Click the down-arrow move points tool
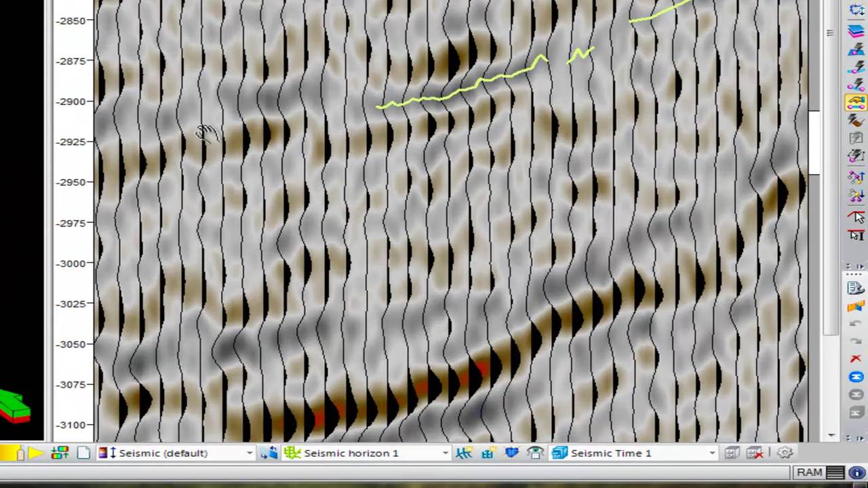The height and width of the screenshot is (488, 868). coord(856,196)
